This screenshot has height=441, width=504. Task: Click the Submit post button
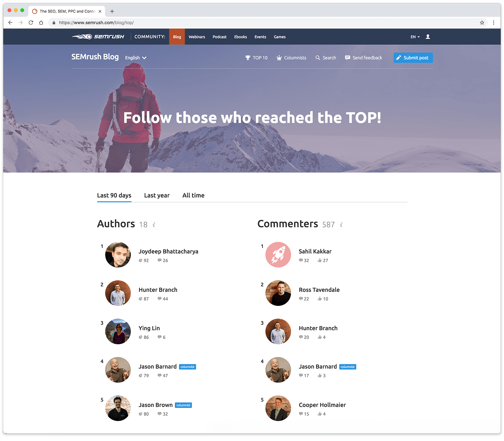coord(413,58)
